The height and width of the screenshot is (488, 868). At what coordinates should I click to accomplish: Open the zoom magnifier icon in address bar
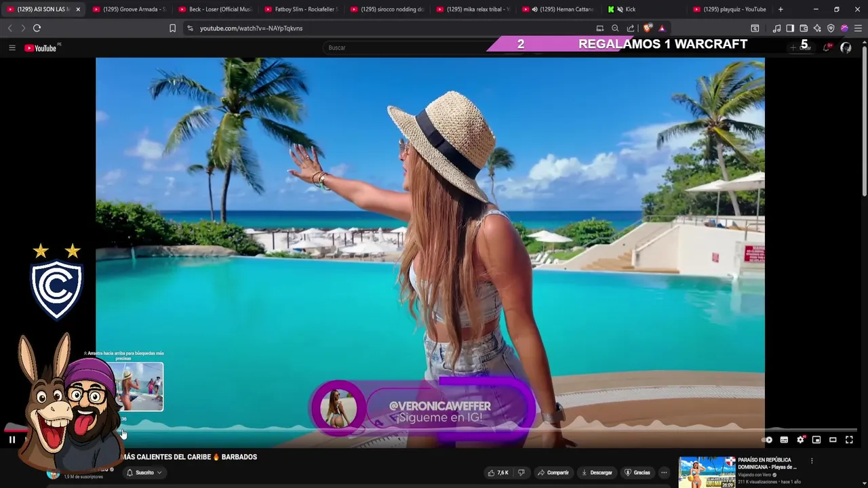pos(615,28)
